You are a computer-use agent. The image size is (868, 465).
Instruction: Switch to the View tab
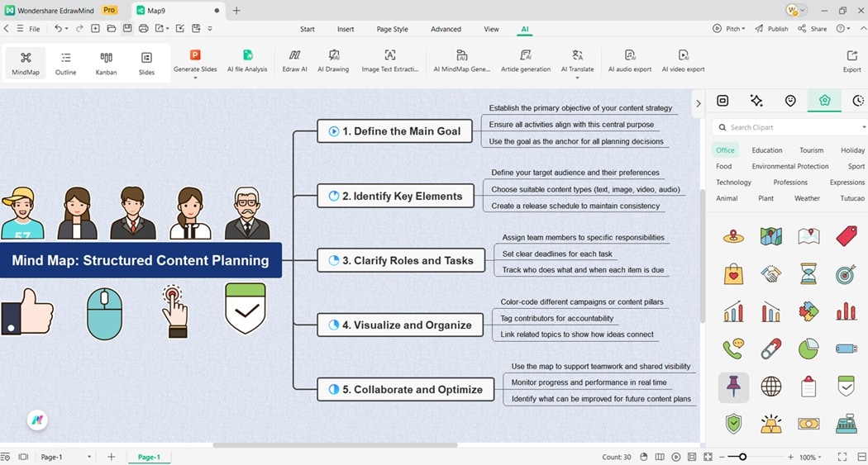coord(491,29)
